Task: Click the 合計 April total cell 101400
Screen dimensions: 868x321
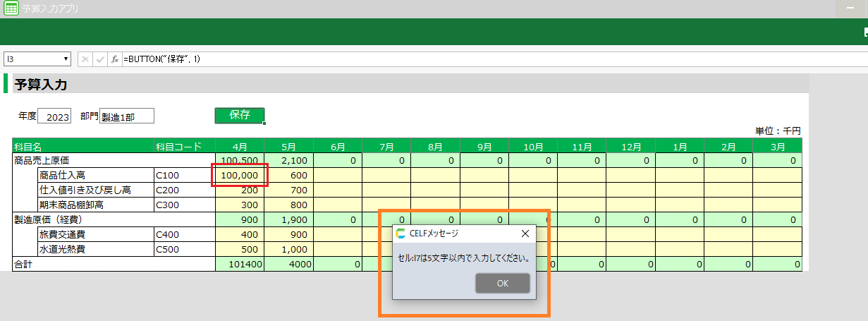Action: tap(240, 264)
